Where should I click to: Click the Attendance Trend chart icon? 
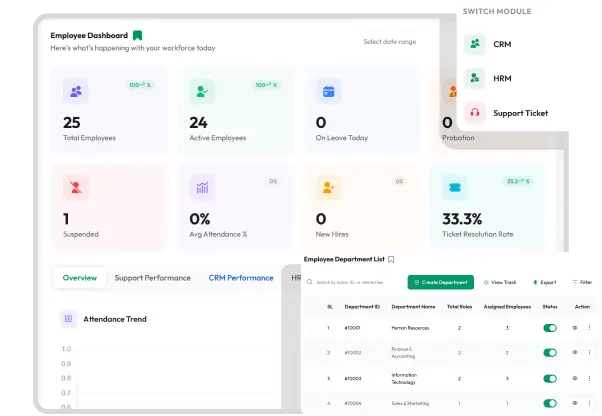[x=69, y=319]
